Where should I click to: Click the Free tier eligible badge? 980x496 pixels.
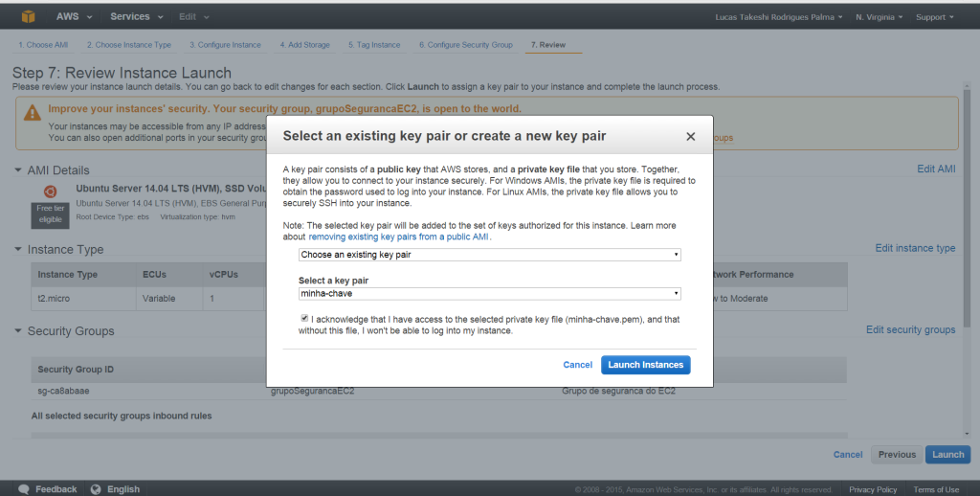(x=51, y=214)
